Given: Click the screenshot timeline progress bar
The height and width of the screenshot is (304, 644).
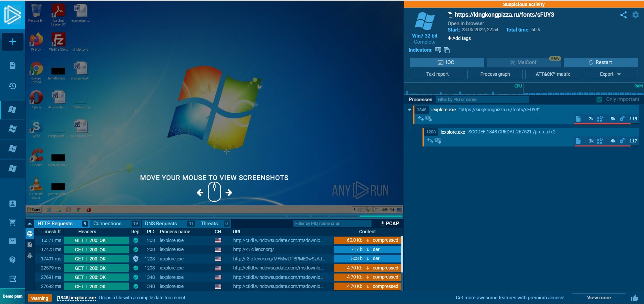Looking at the screenshot, I should [214, 216].
